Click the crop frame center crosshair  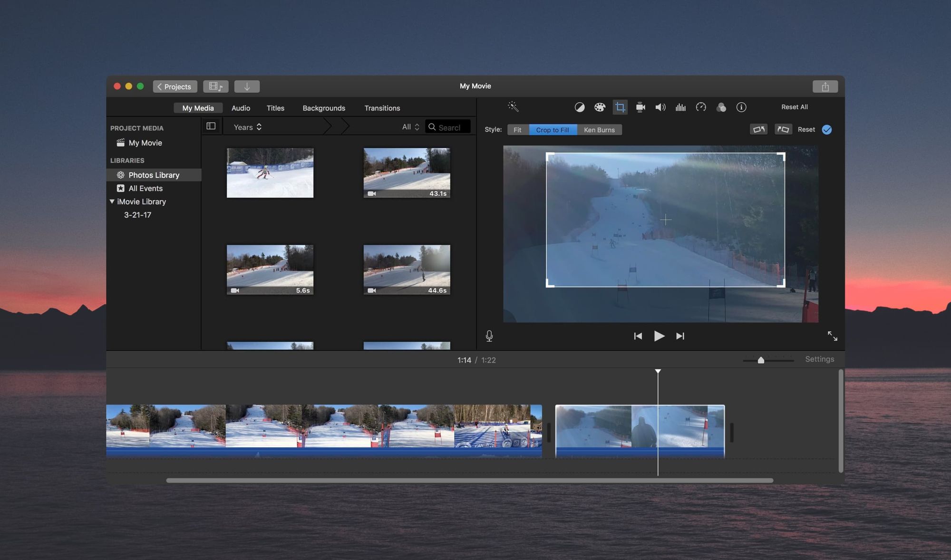click(x=666, y=220)
